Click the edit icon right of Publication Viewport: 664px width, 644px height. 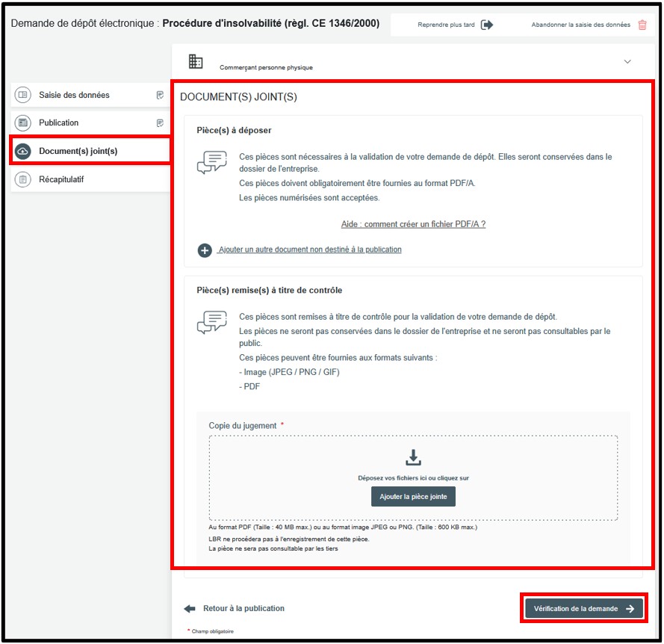pos(160,123)
